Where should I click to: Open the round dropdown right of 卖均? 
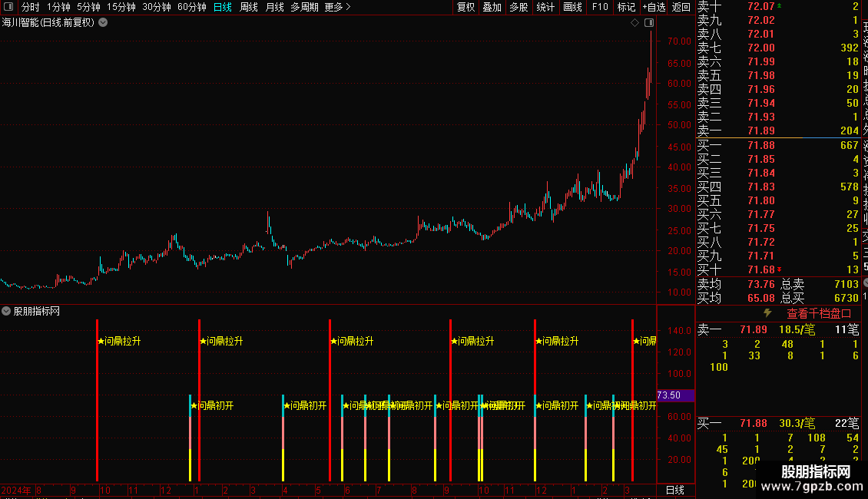click(865, 283)
